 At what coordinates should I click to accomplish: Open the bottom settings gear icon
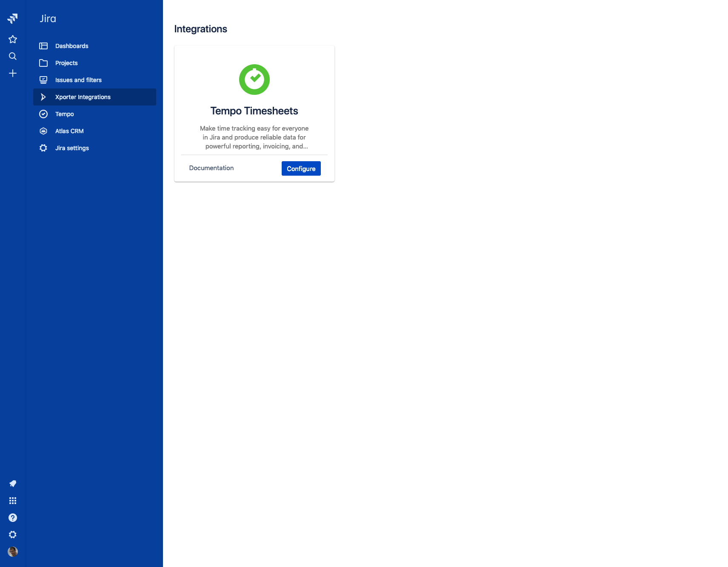[13, 535]
